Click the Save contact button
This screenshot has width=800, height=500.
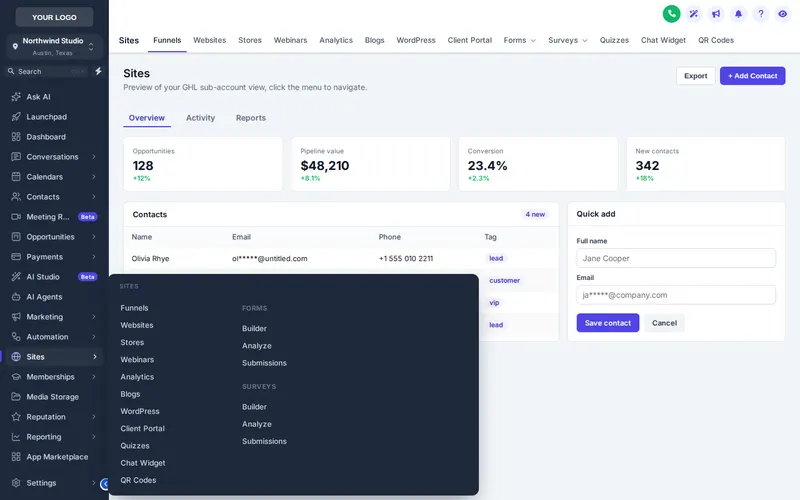[x=608, y=322]
